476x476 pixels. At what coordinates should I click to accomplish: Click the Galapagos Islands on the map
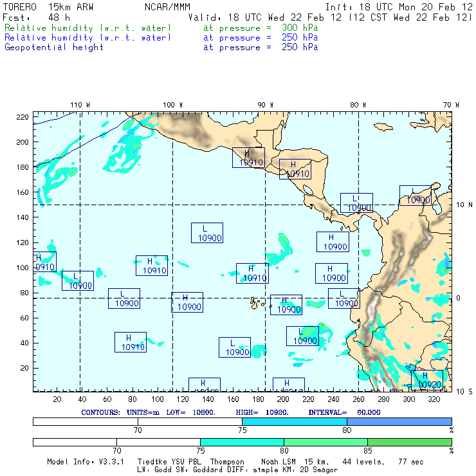256,303
